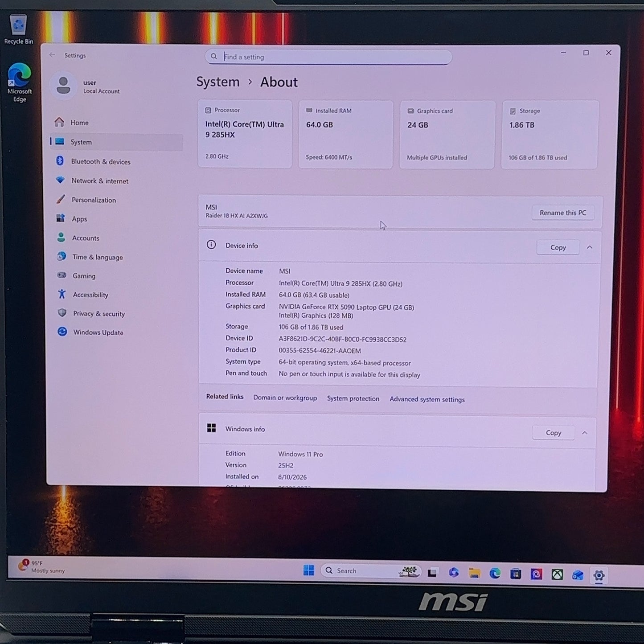The width and height of the screenshot is (644, 644).
Task: Open the user Local Account profile avatar
Action: click(x=63, y=86)
